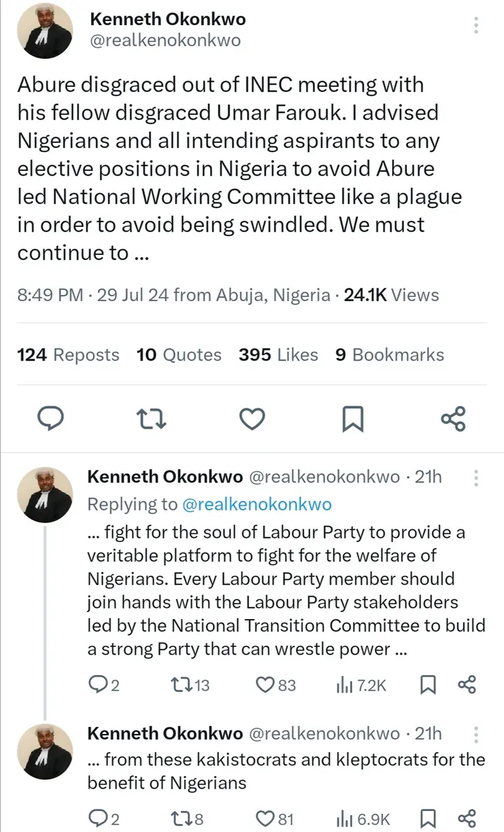504x832 pixels.
Task: Open main tweet three-dot options menu
Action: click(476, 26)
